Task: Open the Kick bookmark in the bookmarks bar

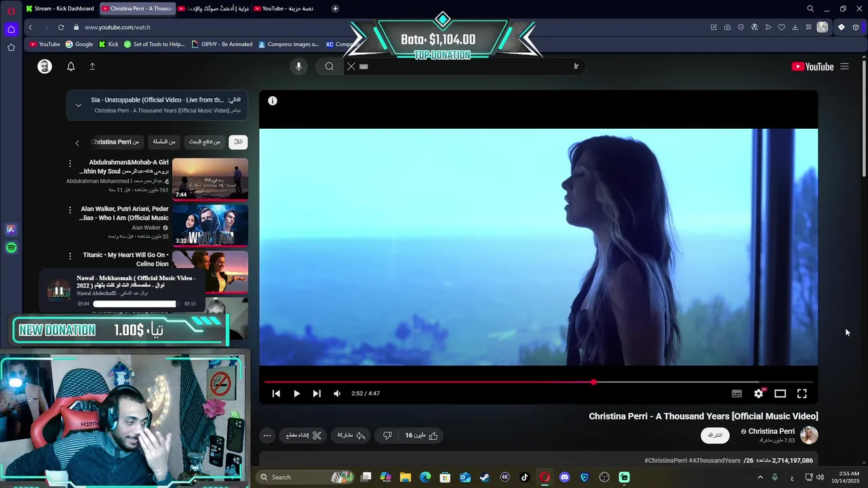Action: (x=108, y=44)
